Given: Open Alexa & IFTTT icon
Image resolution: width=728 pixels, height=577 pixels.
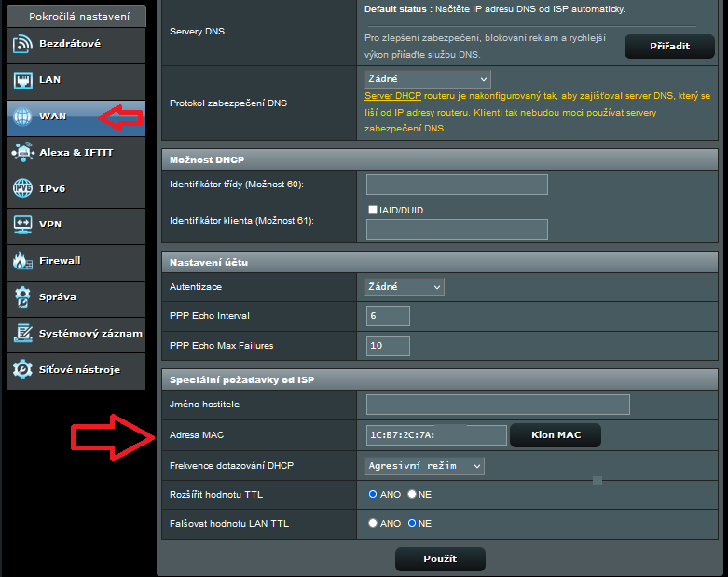Looking at the screenshot, I should pyautogui.click(x=23, y=152).
